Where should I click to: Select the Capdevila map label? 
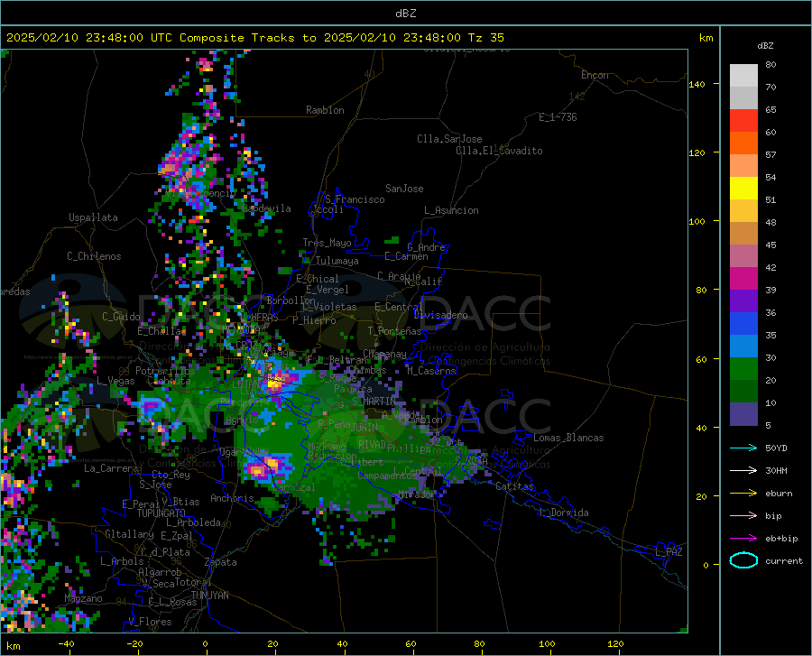click(266, 208)
